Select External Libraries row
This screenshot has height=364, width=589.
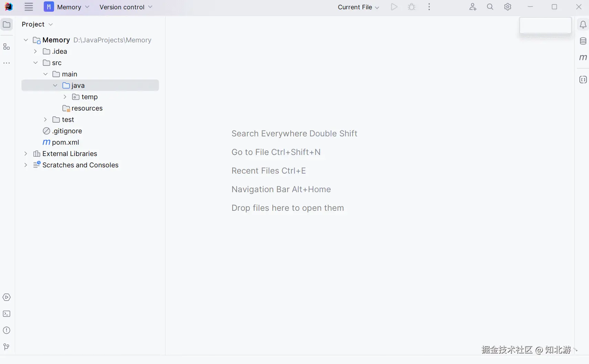[90, 154]
